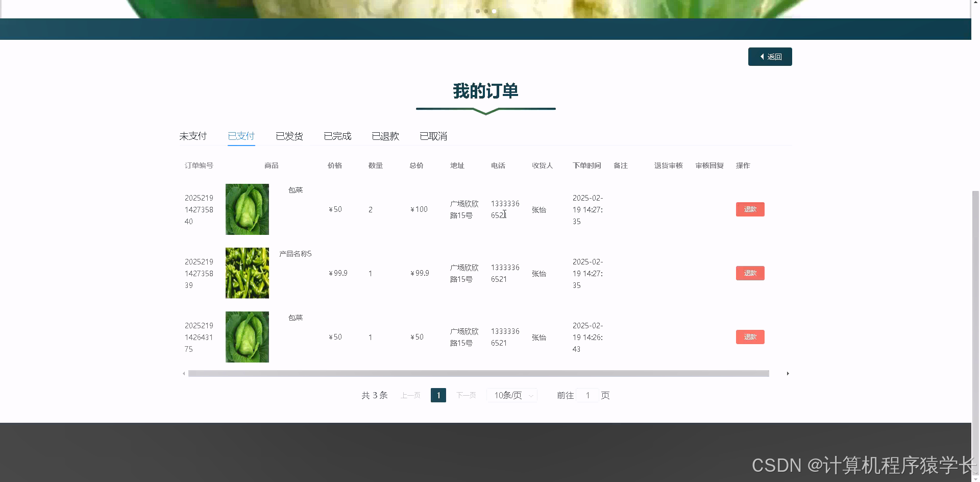Click 退款 for the 产品名称5 order

click(750, 273)
